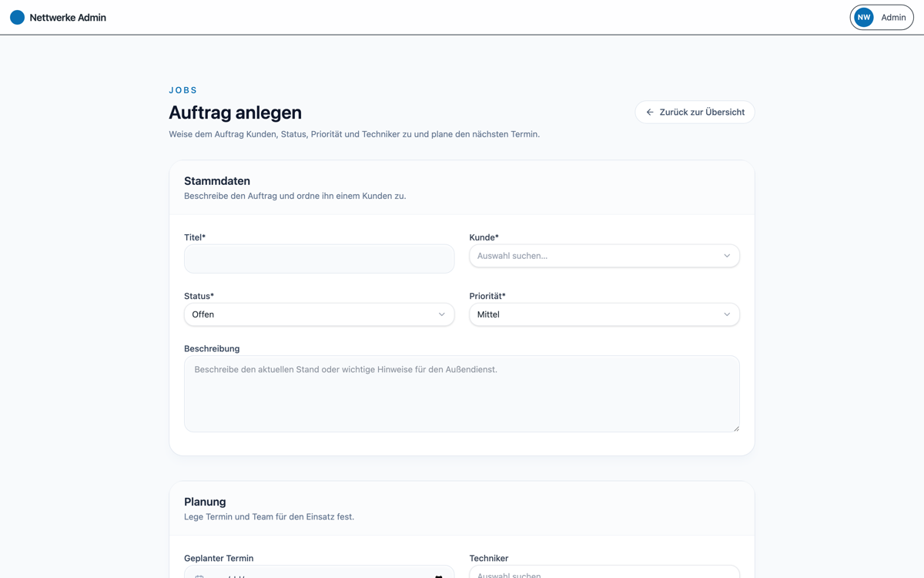Click the Titel* field label
924x578 pixels.
click(195, 237)
